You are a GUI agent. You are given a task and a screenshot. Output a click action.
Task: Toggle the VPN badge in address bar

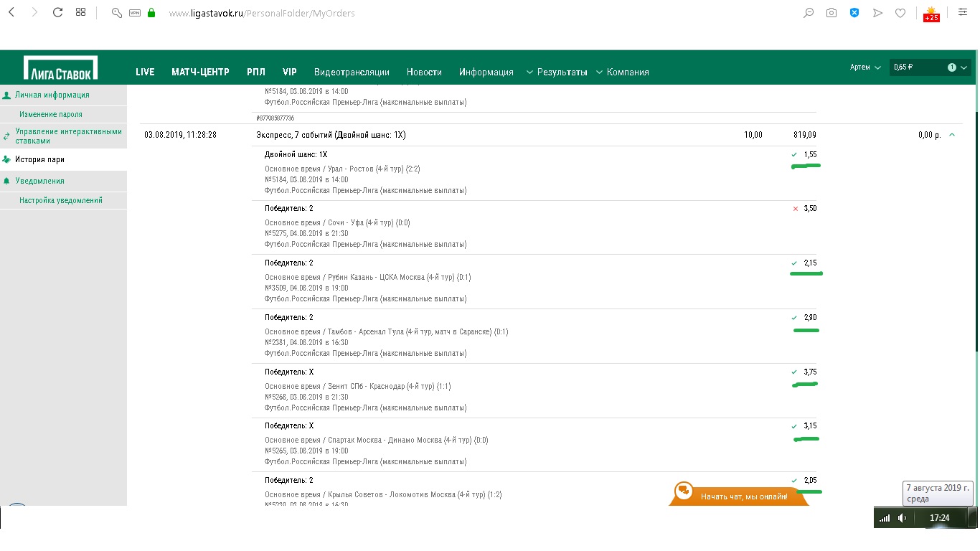click(134, 13)
